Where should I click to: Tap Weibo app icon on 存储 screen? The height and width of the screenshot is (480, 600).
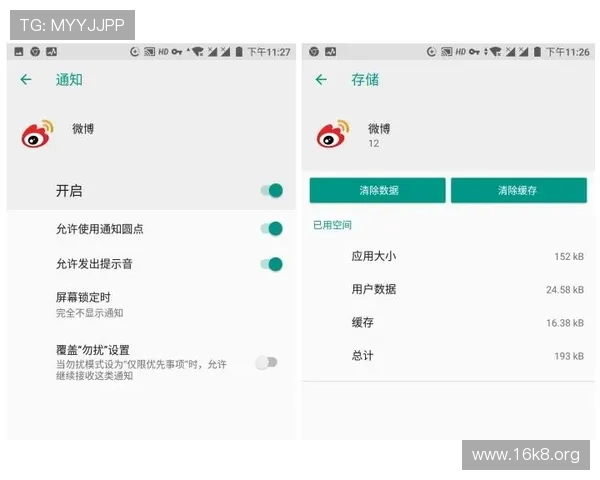[333, 134]
